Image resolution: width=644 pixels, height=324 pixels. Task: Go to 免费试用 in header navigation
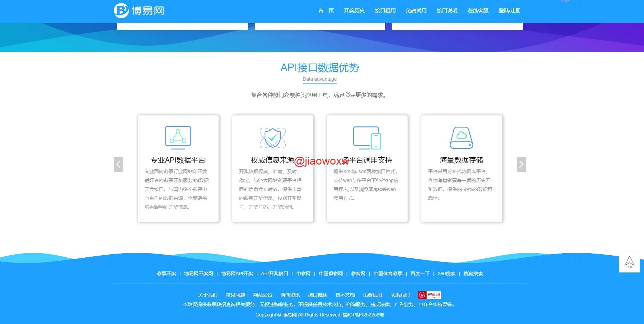(x=416, y=11)
